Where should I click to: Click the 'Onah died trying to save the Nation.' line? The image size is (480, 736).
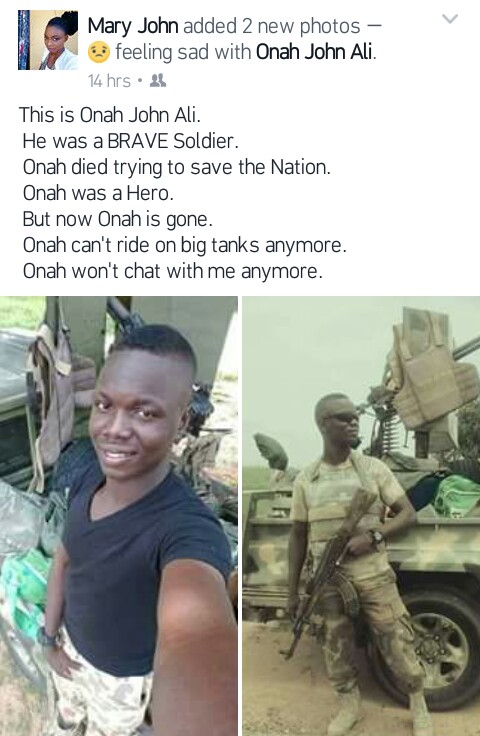click(176, 167)
